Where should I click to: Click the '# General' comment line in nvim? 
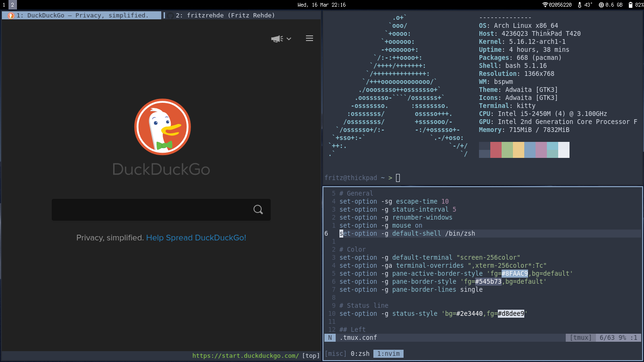[x=356, y=193]
